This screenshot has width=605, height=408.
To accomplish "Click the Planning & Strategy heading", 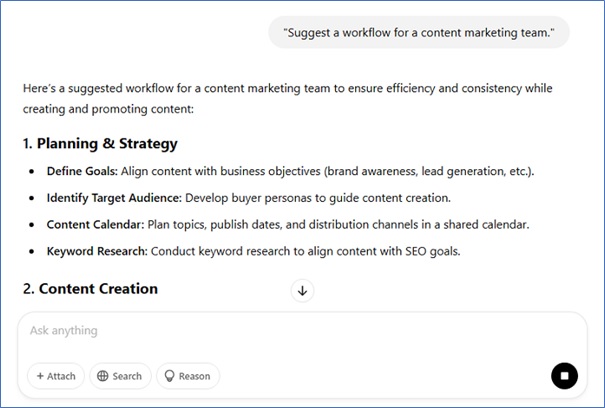I will (x=100, y=143).
